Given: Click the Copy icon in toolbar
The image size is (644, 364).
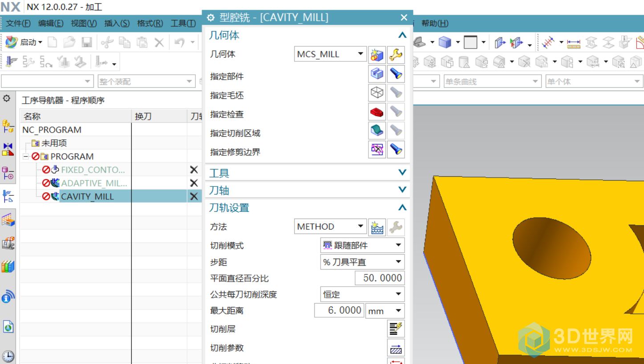Looking at the screenshot, I should 125,42.
